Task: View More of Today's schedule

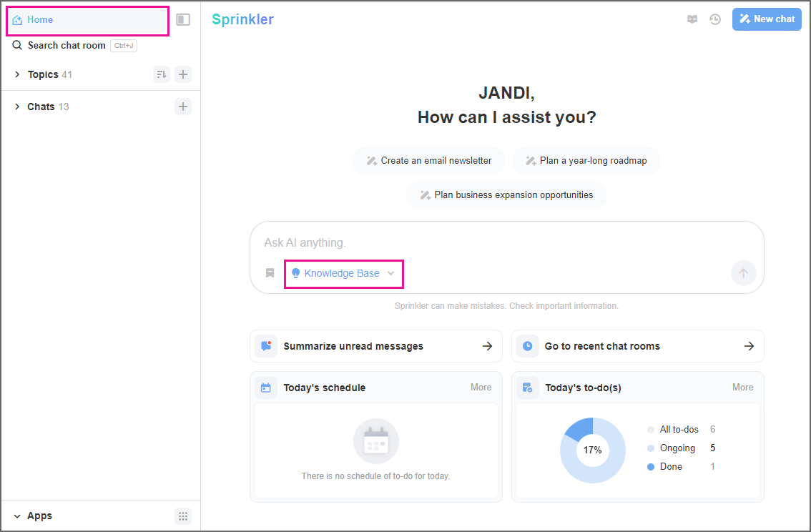Action: 481,388
